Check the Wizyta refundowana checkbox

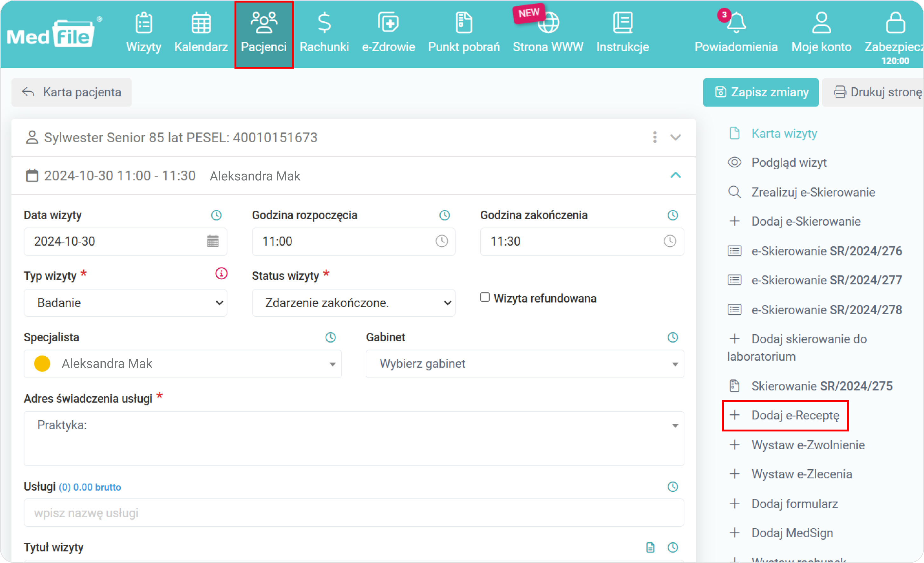pyautogui.click(x=485, y=297)
